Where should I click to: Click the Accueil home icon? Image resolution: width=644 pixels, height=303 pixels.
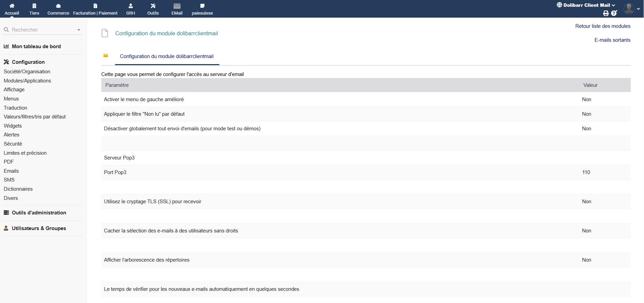[x=12, y=6]
